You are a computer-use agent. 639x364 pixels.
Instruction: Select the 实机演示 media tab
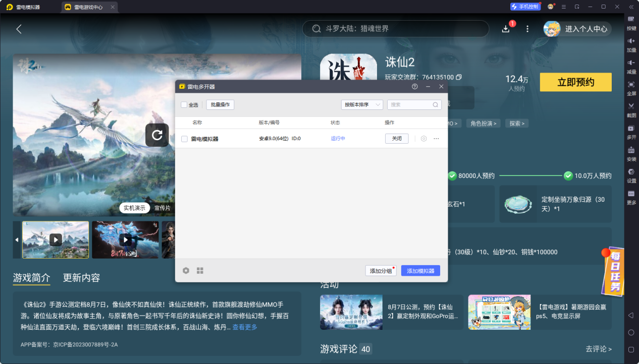(134, 208)
